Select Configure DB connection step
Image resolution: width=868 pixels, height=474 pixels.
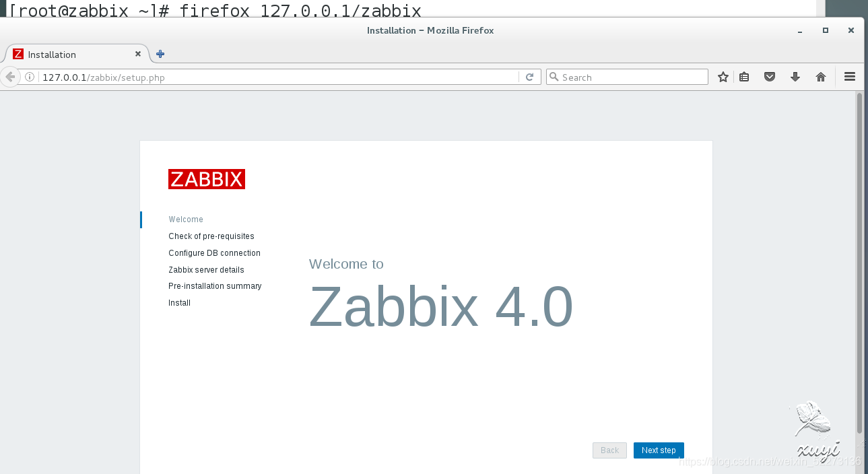(214, 253)
